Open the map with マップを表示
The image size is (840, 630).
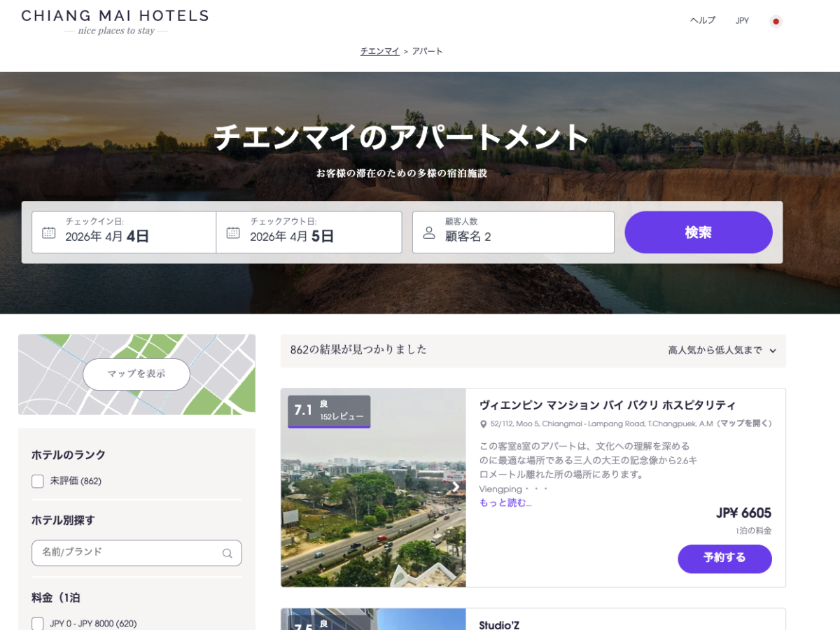click(x=136, y=374)
